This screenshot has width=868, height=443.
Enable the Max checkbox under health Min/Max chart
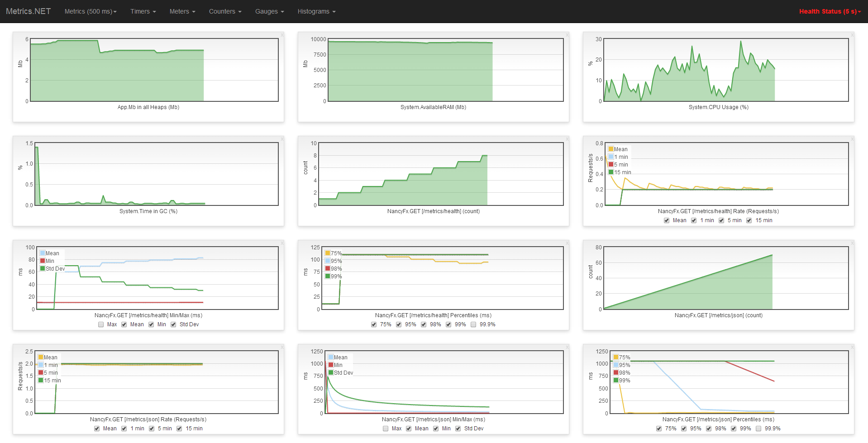101,324
